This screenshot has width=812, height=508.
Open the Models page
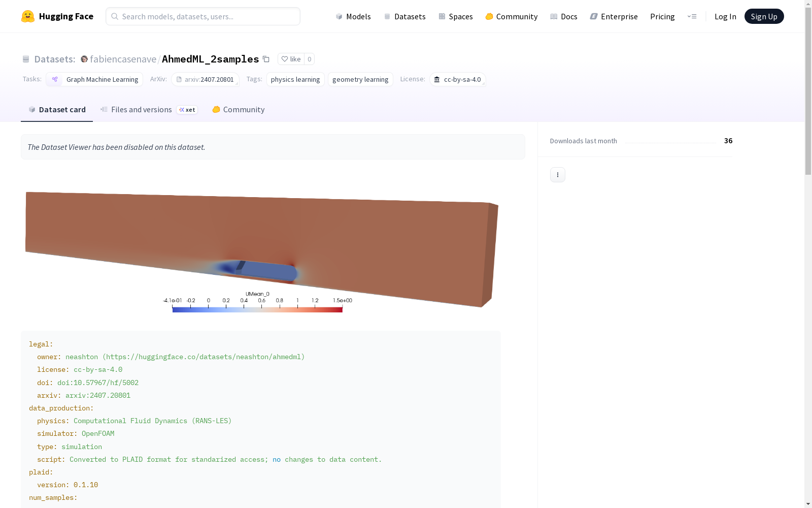point(353,16)
